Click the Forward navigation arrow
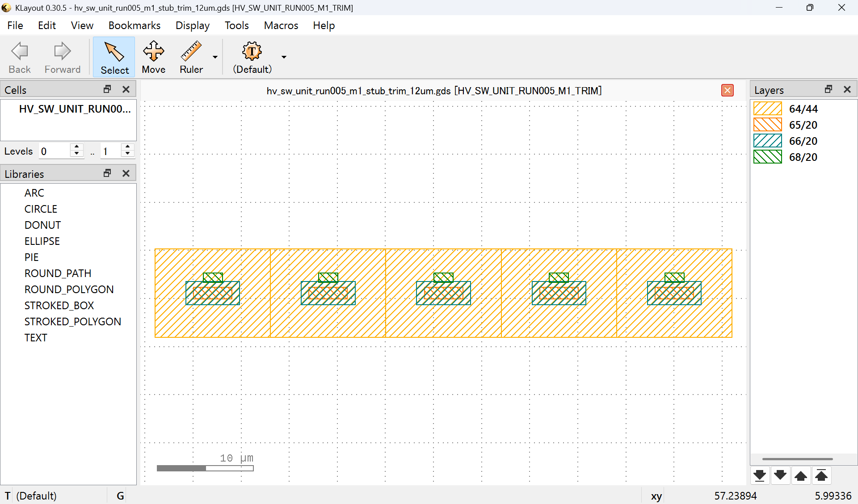The width and height of the screenshot is (858, 504). [x=62, y=57]
